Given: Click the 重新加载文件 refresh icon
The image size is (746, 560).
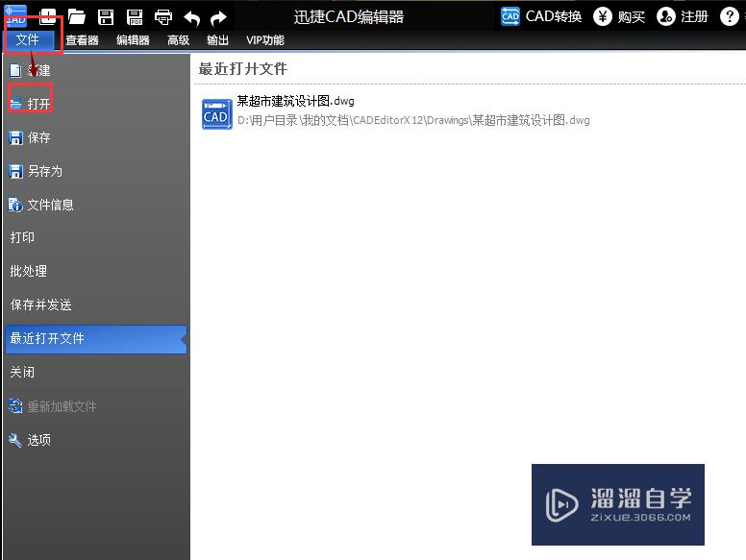Looking at the screenshot, I should click(x=15, y=406).
